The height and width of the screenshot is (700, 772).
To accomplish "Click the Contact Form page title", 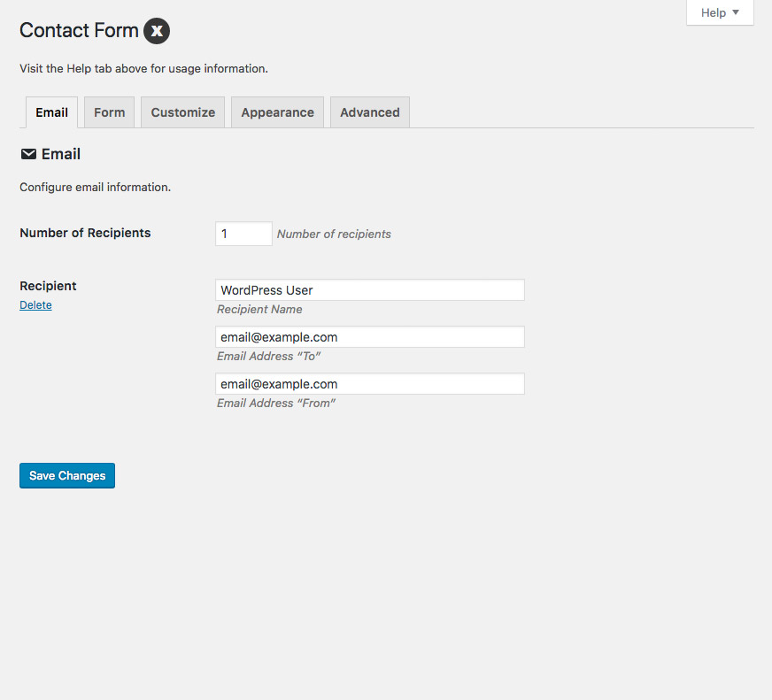I will (x=79, y=31).
